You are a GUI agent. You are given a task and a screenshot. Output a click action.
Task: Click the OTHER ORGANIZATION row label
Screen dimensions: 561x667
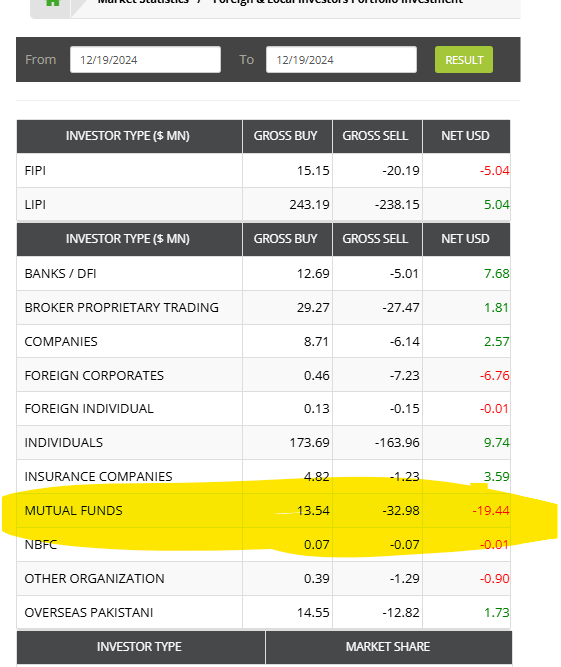click(94, 579)
